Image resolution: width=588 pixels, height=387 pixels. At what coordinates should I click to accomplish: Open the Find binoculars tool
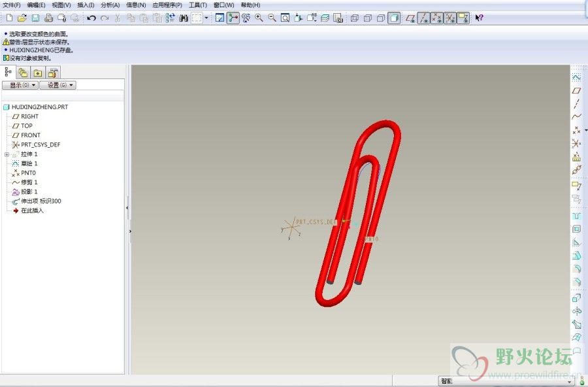[x=184, y=18]
